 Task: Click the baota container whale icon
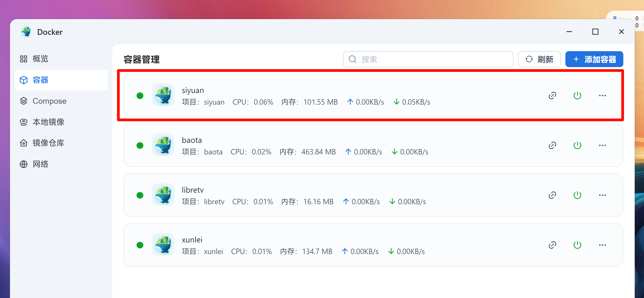pos(163,145)
